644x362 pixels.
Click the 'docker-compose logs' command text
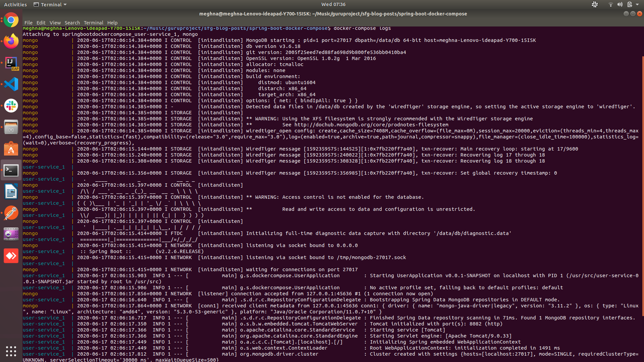pos(362,28)
